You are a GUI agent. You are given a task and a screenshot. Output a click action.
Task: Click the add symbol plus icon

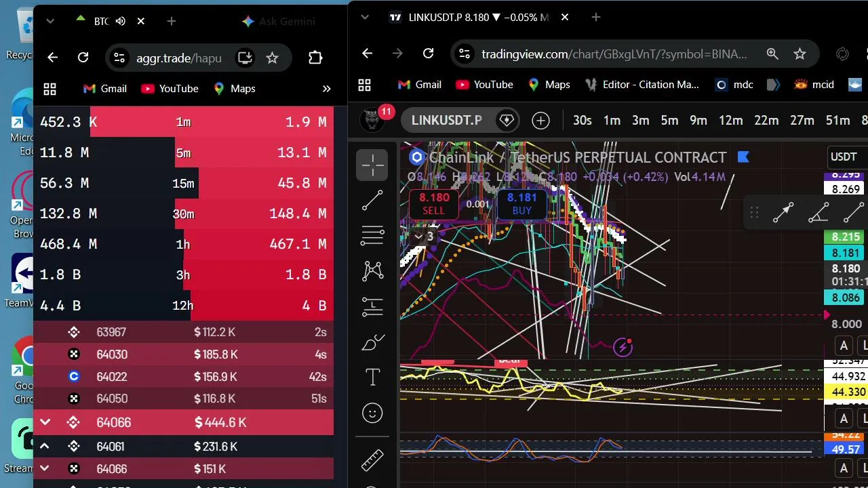(x=540, y=121)
